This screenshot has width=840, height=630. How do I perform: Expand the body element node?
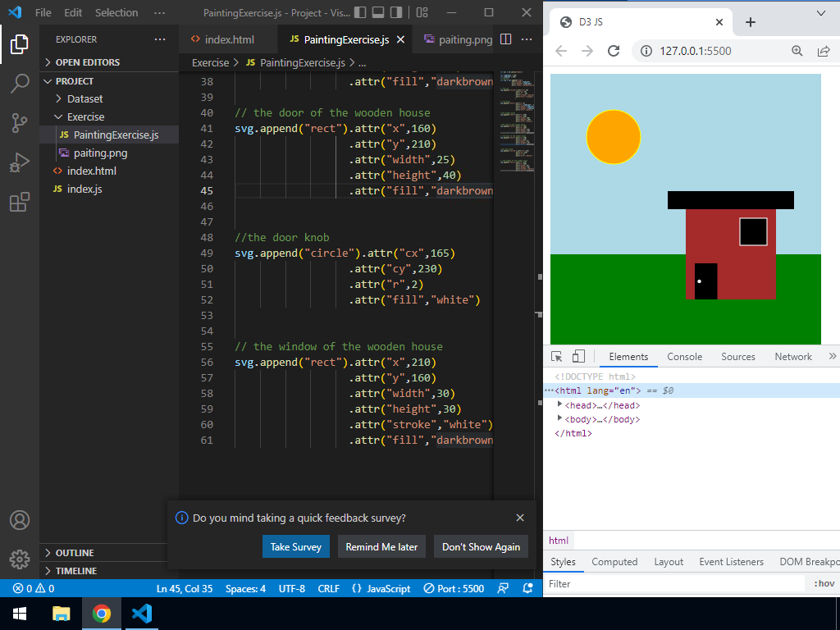[x=560, y=419]
